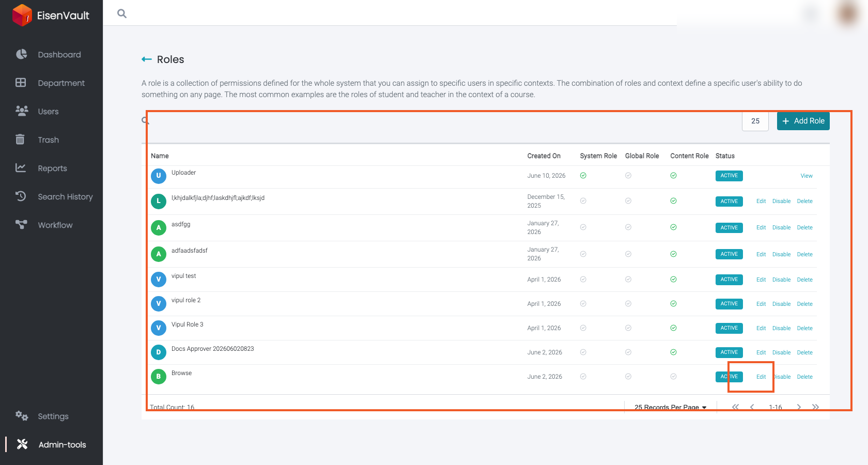The image size is (868, 465).
Task: Click the Department grid icon
Action: (21, 83)
